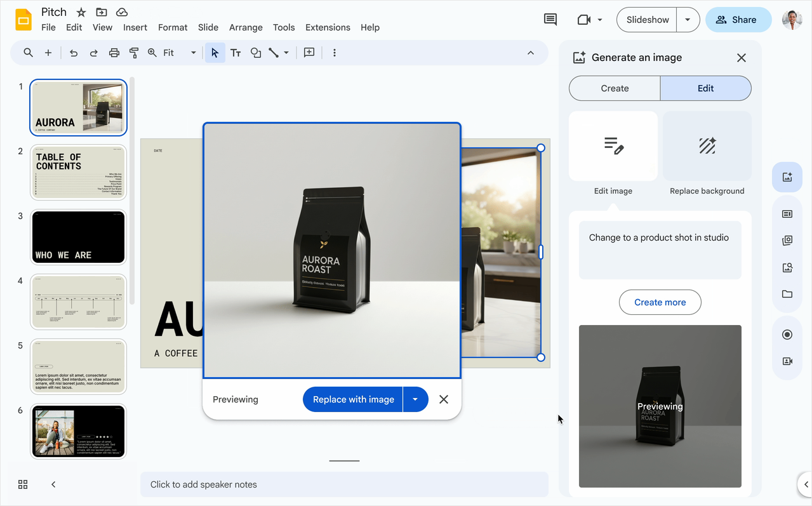Expand Replace with image options arrow

click(x=415, y=399)
